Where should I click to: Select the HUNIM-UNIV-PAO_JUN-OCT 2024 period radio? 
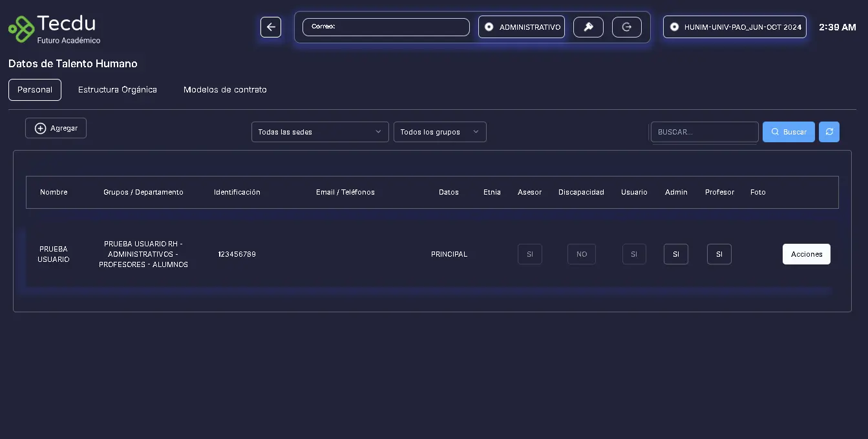[674, 27]
